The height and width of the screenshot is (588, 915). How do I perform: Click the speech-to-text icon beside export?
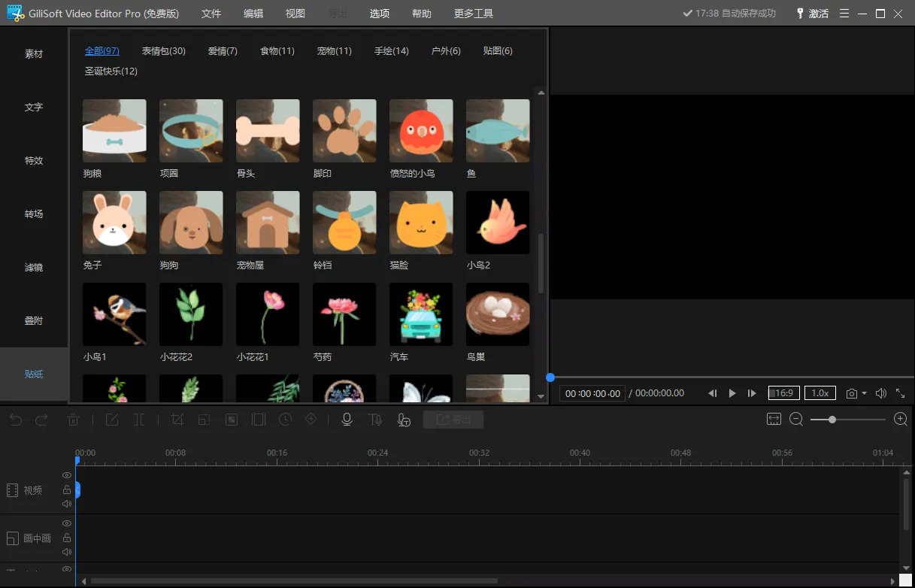coord(404,420)
